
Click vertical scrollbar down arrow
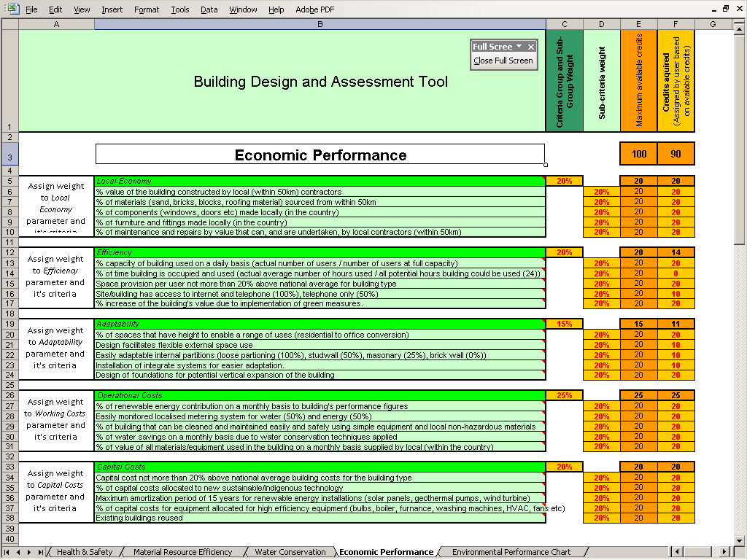(x=739, y=541)
